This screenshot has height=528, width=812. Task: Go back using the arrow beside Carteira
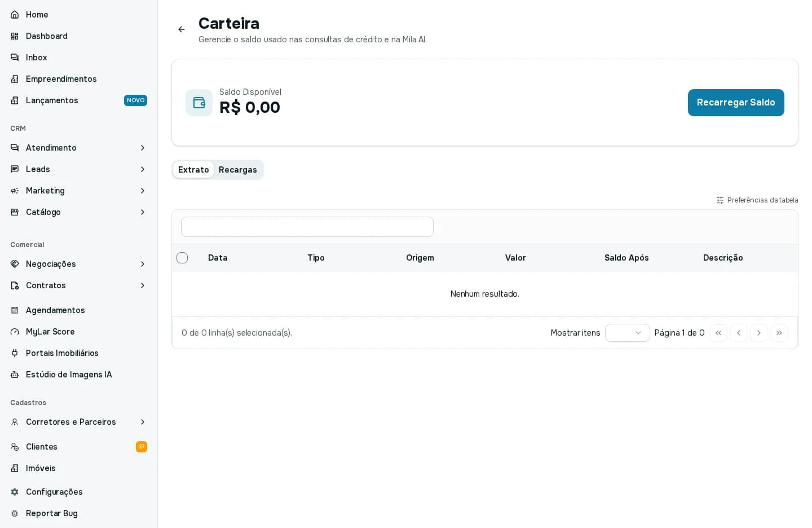point(182,29)
